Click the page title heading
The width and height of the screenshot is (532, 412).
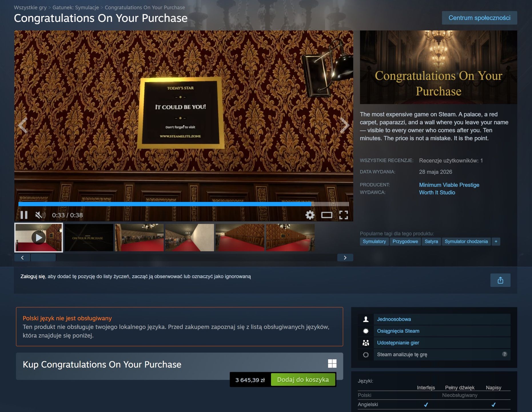click(x=101, y=18)
